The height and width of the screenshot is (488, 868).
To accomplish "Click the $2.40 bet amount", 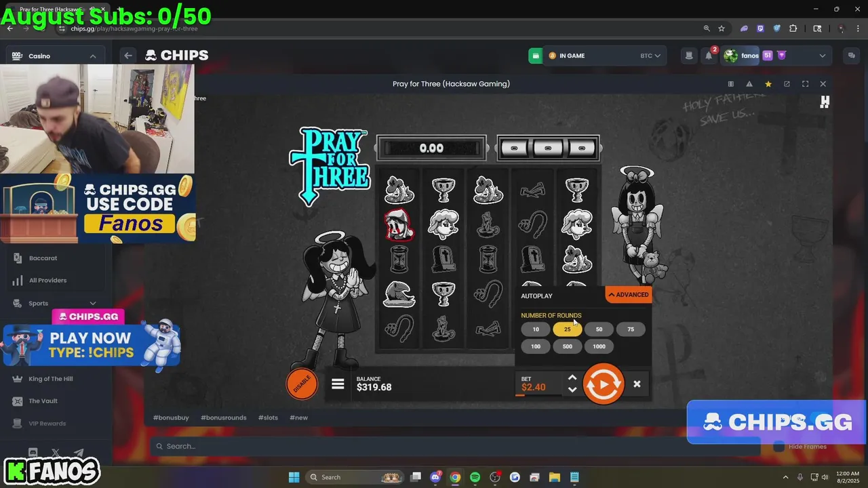I will pyautogui.click(x=534, y=388).
